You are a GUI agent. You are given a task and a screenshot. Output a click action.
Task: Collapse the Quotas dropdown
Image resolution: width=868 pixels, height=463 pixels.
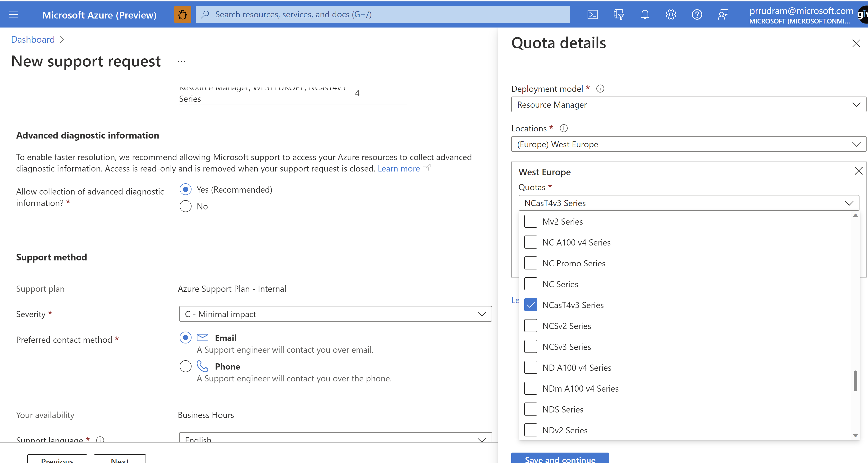(x=689, y=203)
